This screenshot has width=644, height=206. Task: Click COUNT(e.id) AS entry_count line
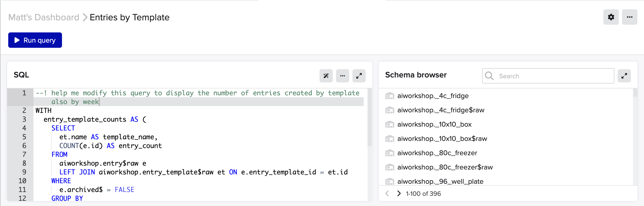(x=111, y=146)
